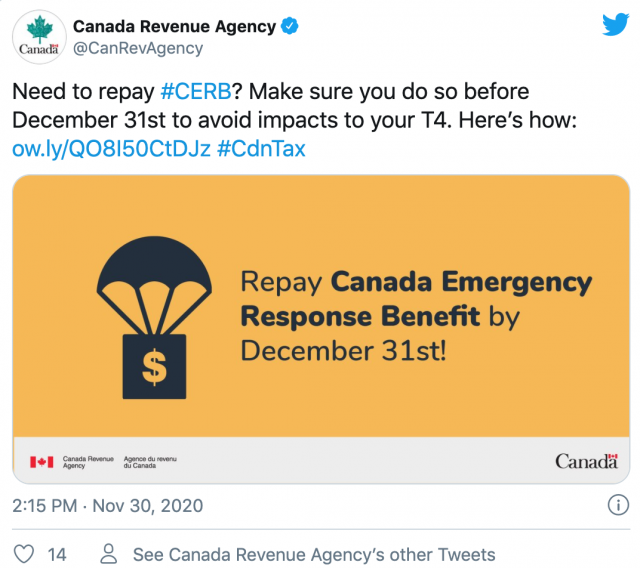Open the Canada Revenue Agency profile avatar
Image resolution: width=640 pixels, height=568 pixels.
39,37
